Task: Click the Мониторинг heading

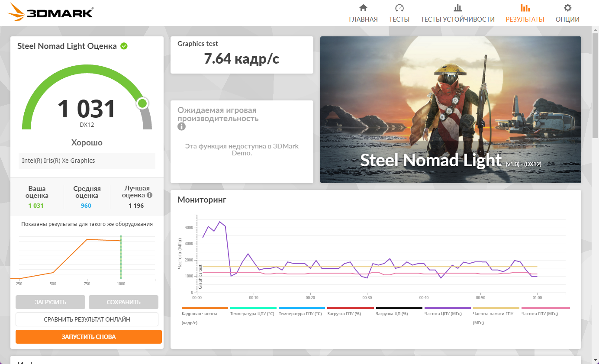Action: coord(202,200)
